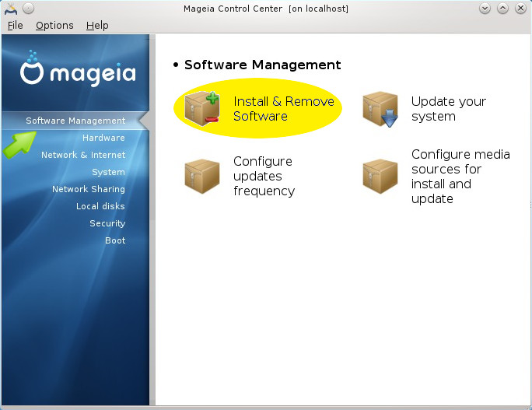The width and height of the screenshot is (532, 410).
Task: Select Network Sharing category
Action: (x=89, y=189)
